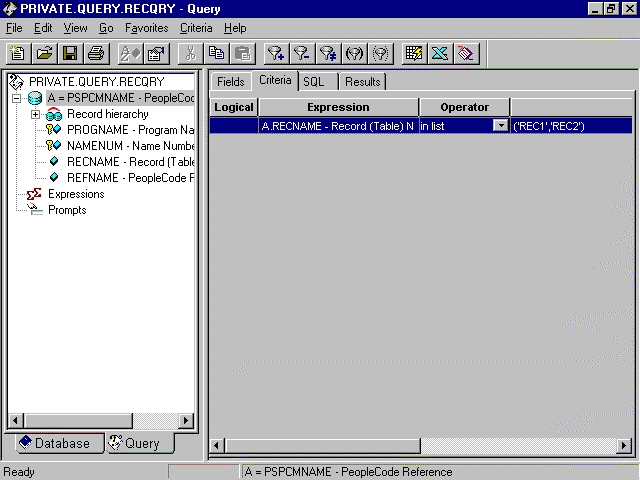Select the REFNAME - PeopleCode field
The height and width of the screenshot is (480, 640).
(131, 178)
